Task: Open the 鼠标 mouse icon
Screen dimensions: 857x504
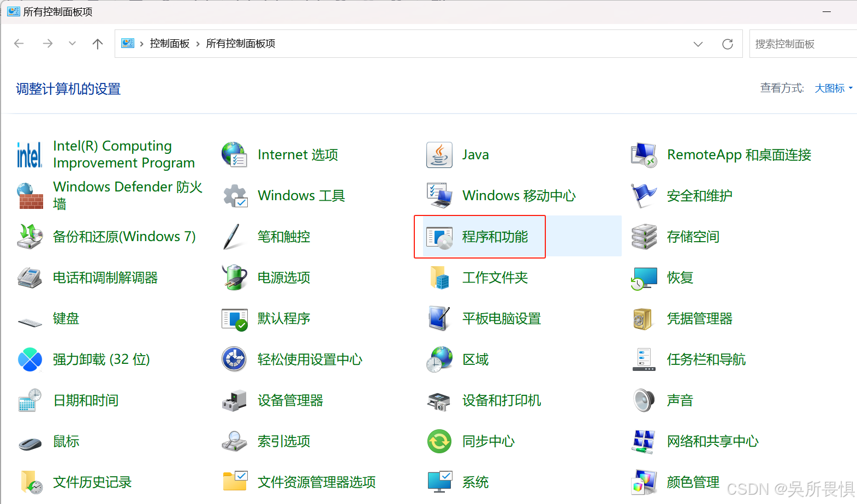Action: [29, 443]
